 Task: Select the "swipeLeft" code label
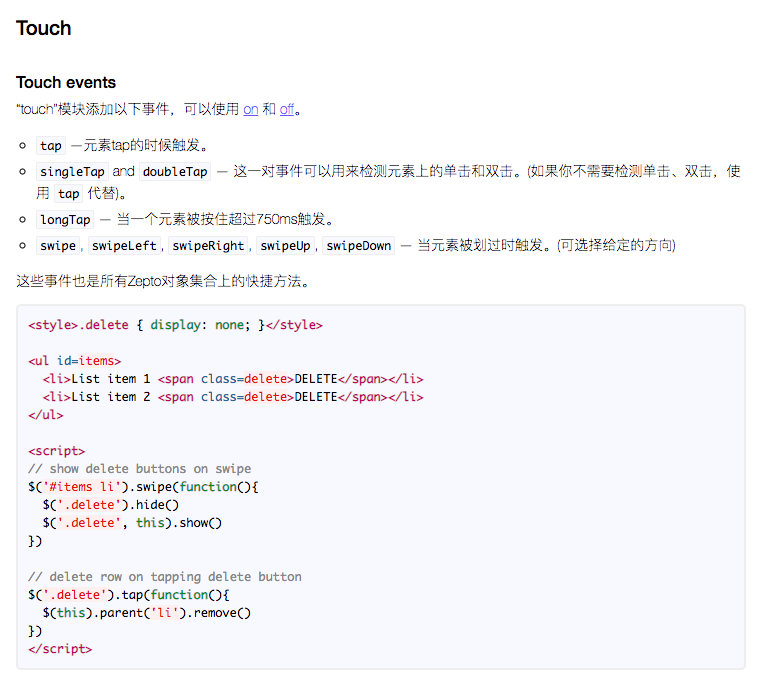tap(124, 246)
